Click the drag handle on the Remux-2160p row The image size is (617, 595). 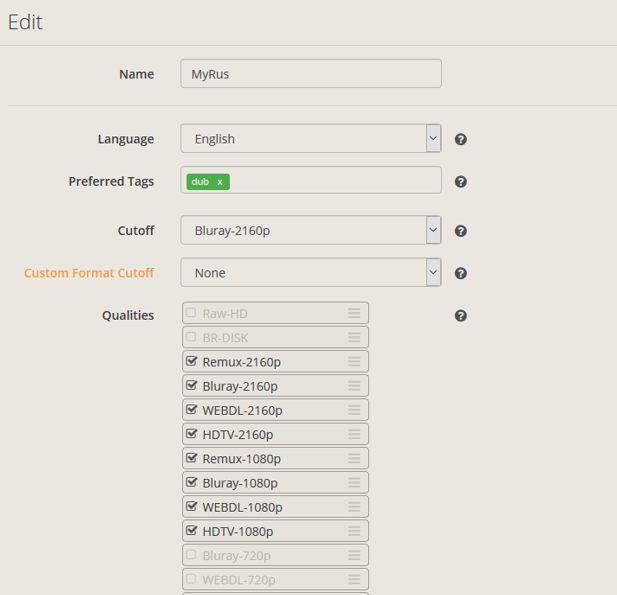pyautogui.click(x=354, y=362)
